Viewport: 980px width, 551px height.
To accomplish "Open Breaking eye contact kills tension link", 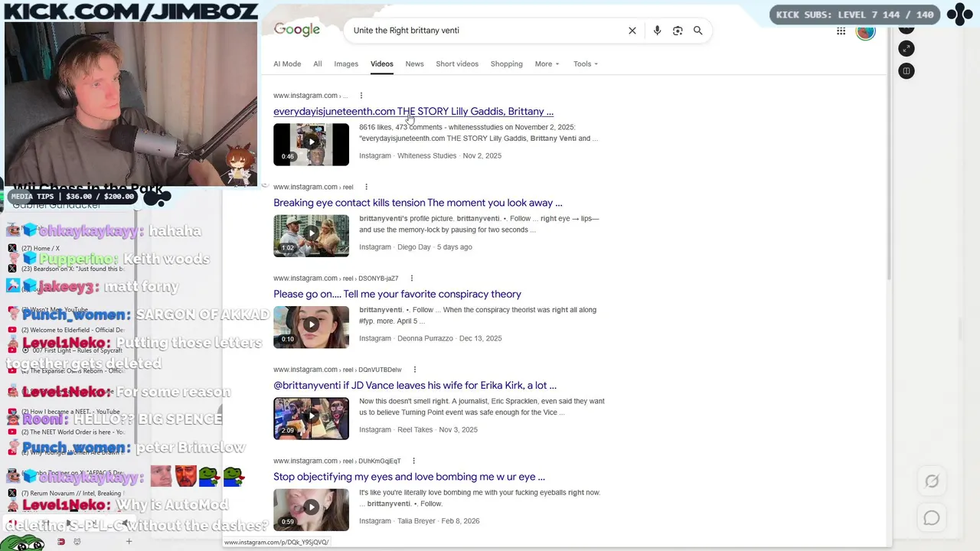I will click(x=418, y=203).
